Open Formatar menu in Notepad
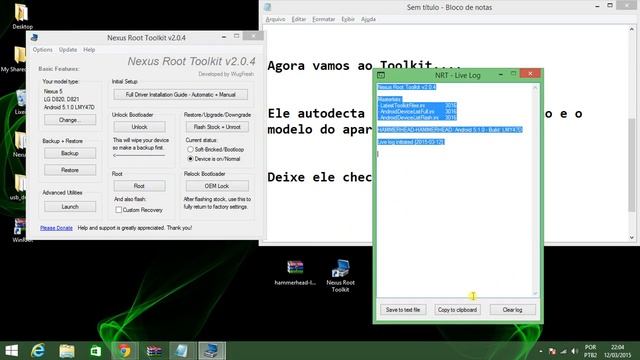 tap(324, 19)
